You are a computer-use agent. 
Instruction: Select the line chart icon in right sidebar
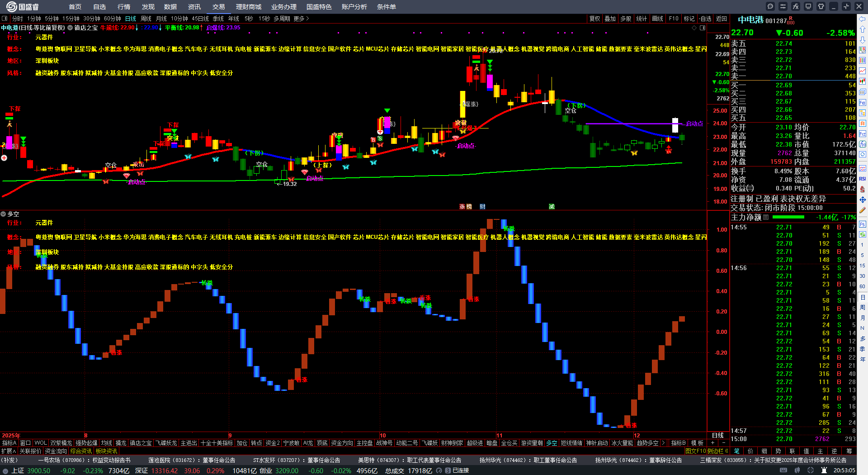[863, 71]
